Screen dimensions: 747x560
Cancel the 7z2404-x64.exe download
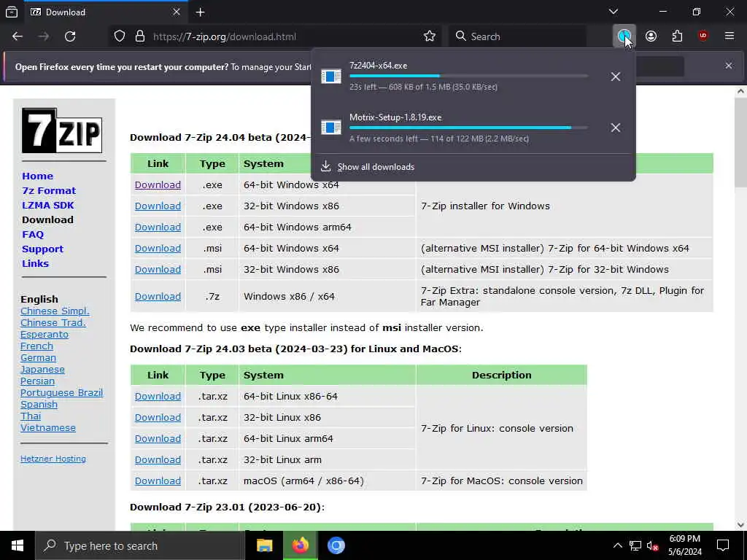(x=616, y=77)
